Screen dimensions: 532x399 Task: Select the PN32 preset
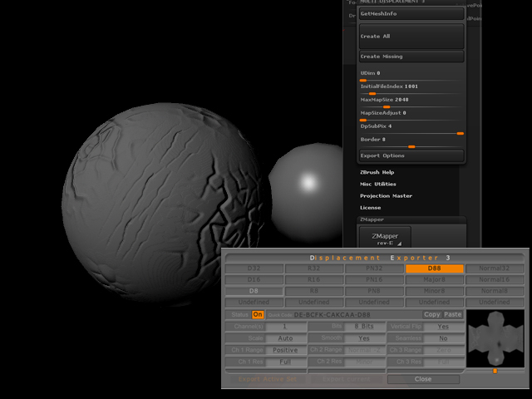[374, 268]
